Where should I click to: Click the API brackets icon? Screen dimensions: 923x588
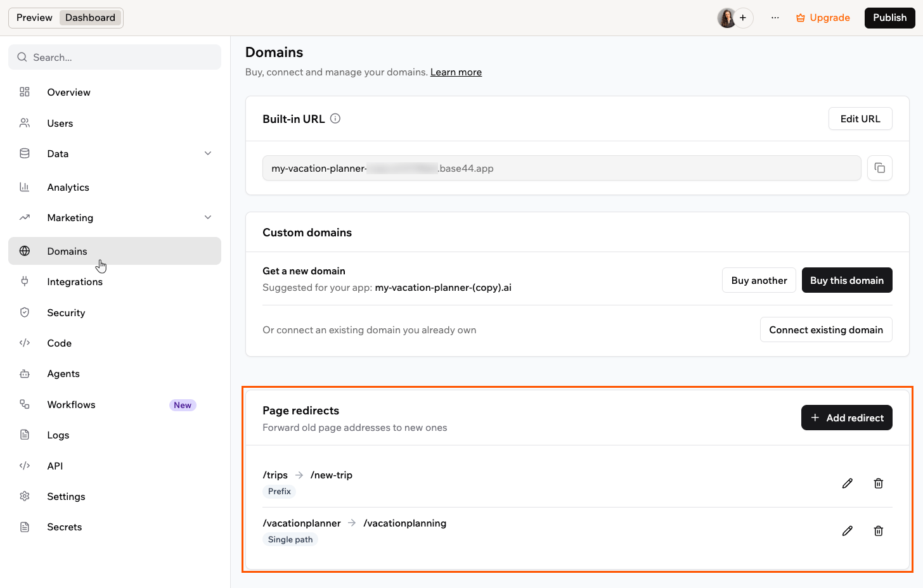25,466
